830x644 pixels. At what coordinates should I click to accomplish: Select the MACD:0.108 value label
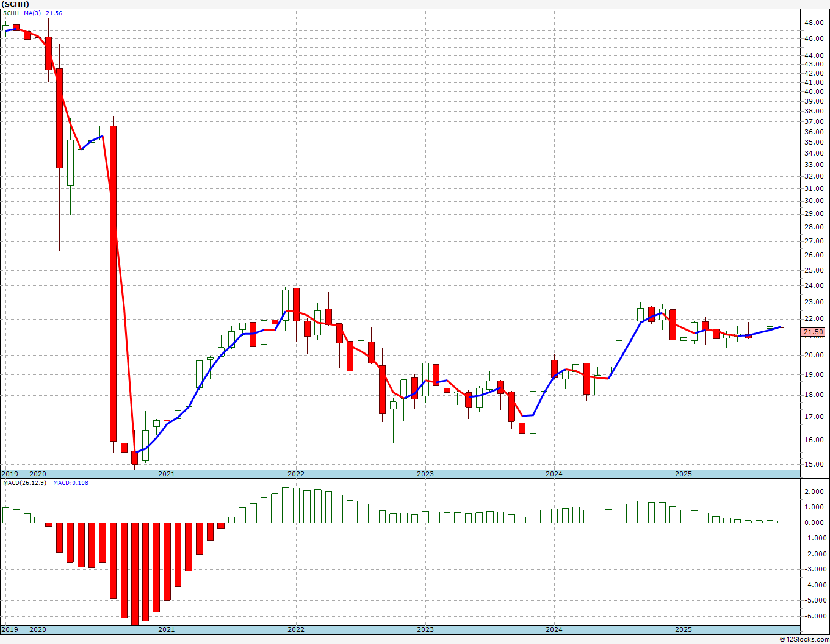71,483
